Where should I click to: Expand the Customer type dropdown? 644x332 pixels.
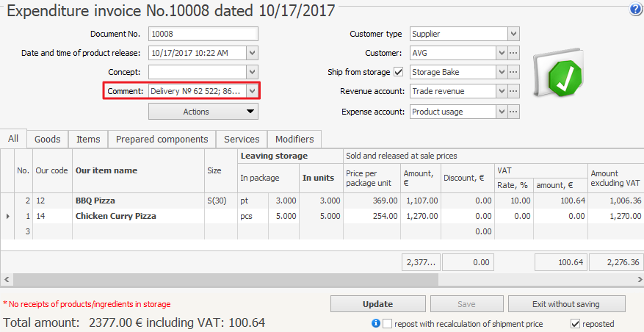click(x=514, y=34)
